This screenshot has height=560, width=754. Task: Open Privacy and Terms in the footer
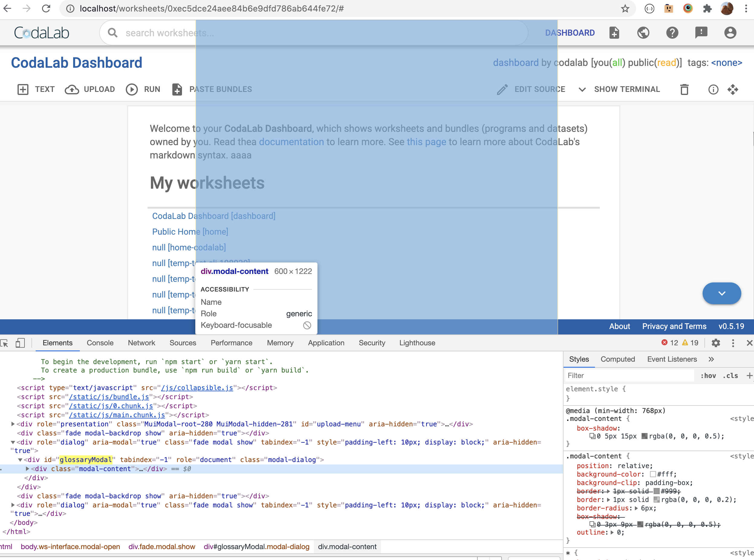[674, 327]
